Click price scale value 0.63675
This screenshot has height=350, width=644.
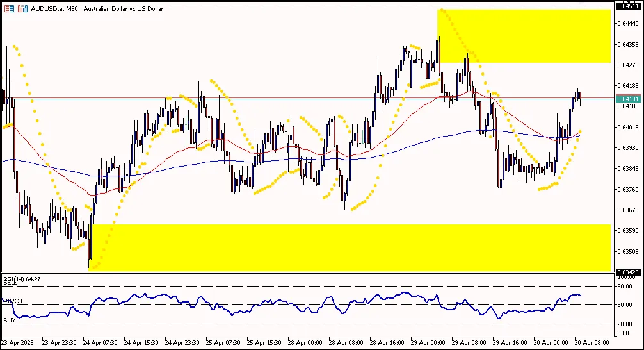tap(628, 210)
